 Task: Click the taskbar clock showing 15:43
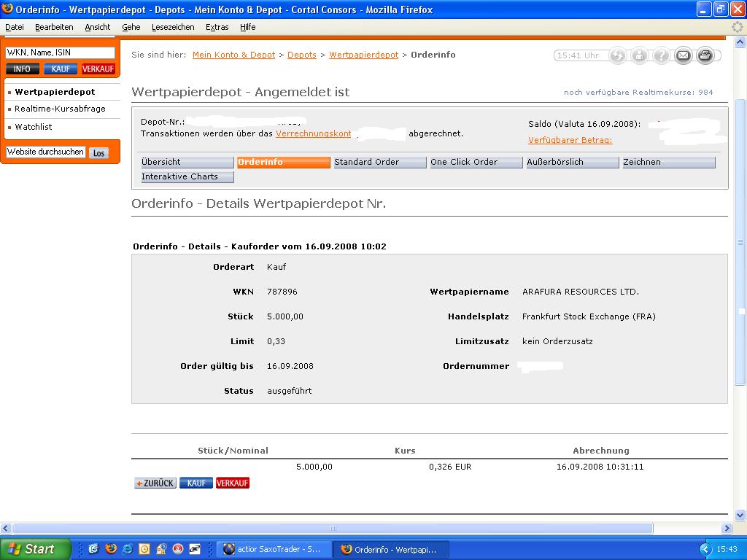click(x=727, y=550)
